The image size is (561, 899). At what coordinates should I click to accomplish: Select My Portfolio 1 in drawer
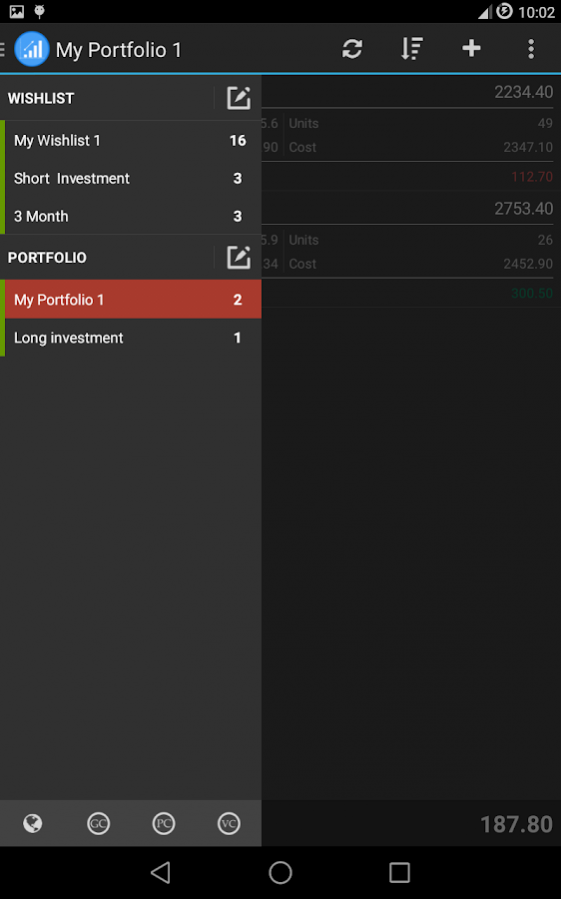[x=131, y=299]
